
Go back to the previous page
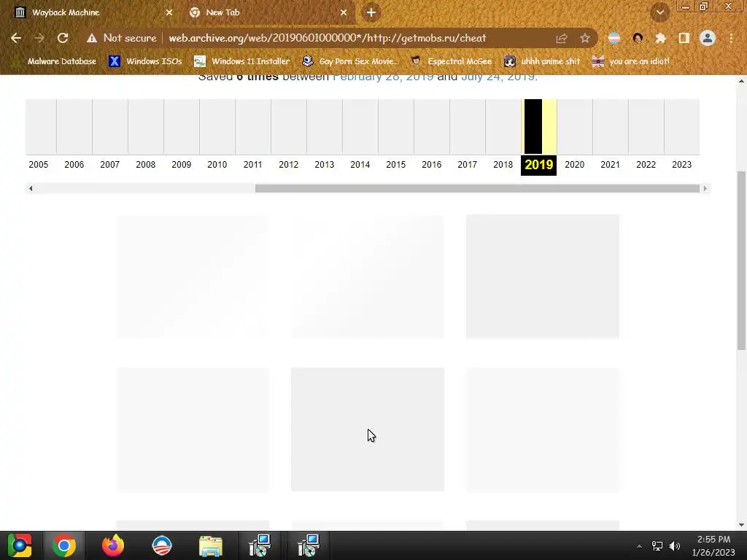(16, 38)
